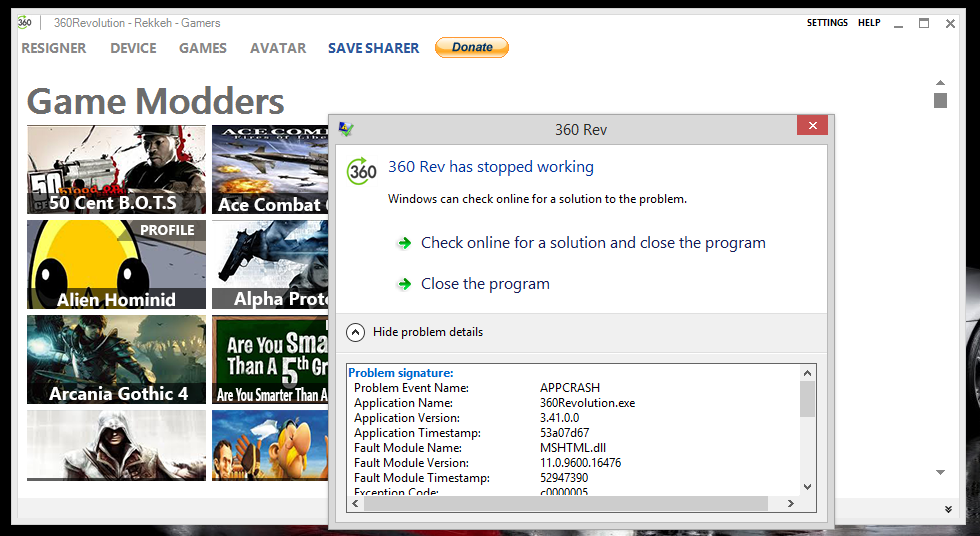Click green arrow beside Close the program
Screen dimensions: 980x536
404,284
